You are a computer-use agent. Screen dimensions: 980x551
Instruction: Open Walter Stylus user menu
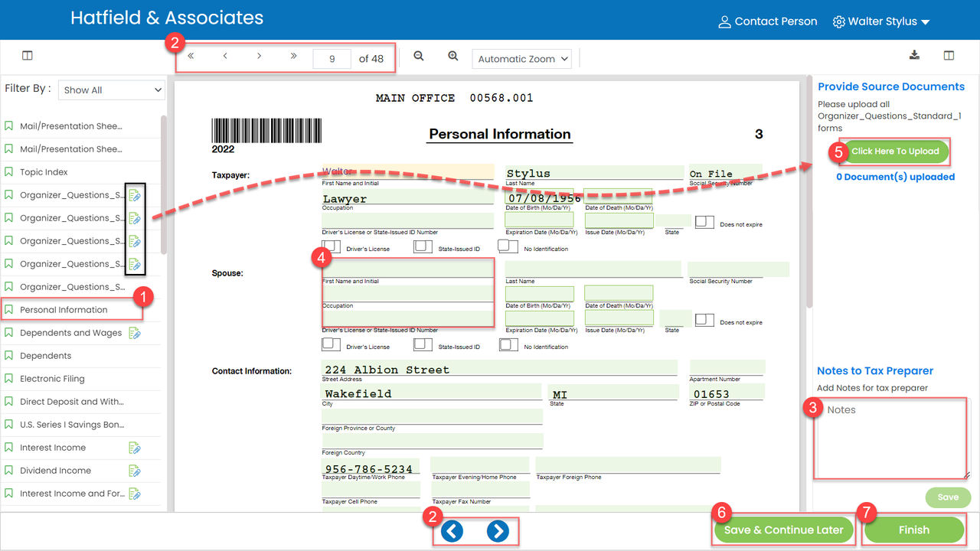(x=881, y=21)
